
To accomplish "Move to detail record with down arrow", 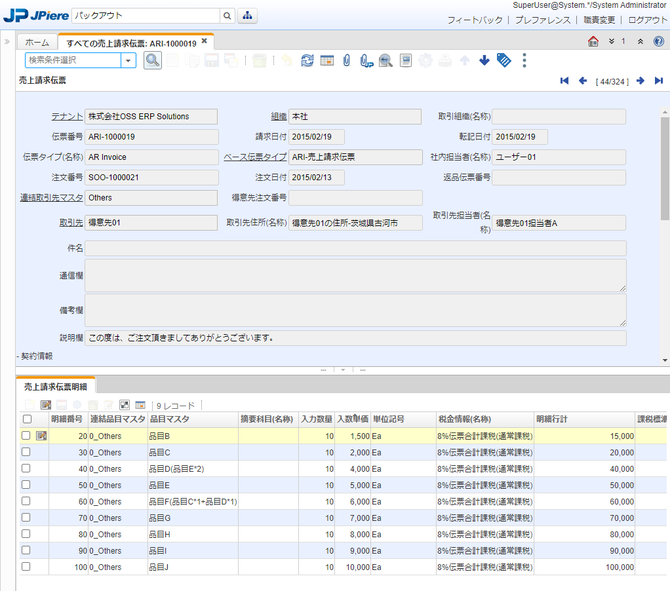I will point(484,60).
